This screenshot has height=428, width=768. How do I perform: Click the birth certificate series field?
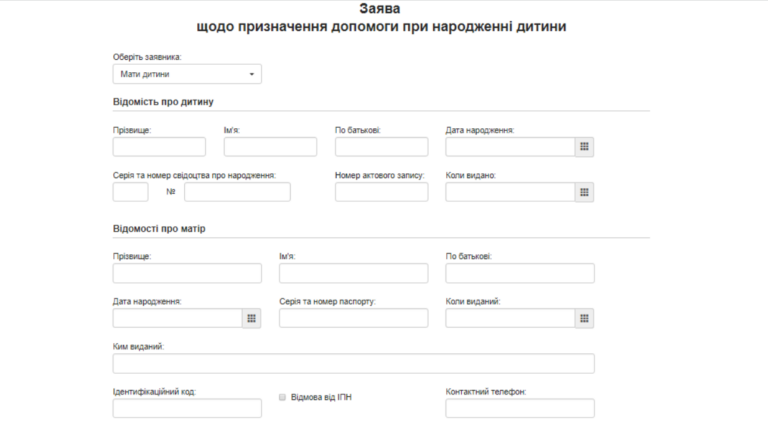pos(131,192)
